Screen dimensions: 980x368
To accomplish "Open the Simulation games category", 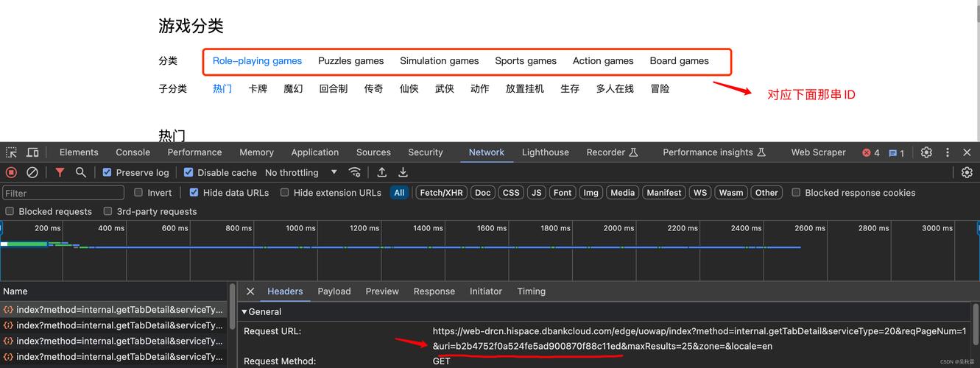I will pyautogui.click(x=440, y=61).
